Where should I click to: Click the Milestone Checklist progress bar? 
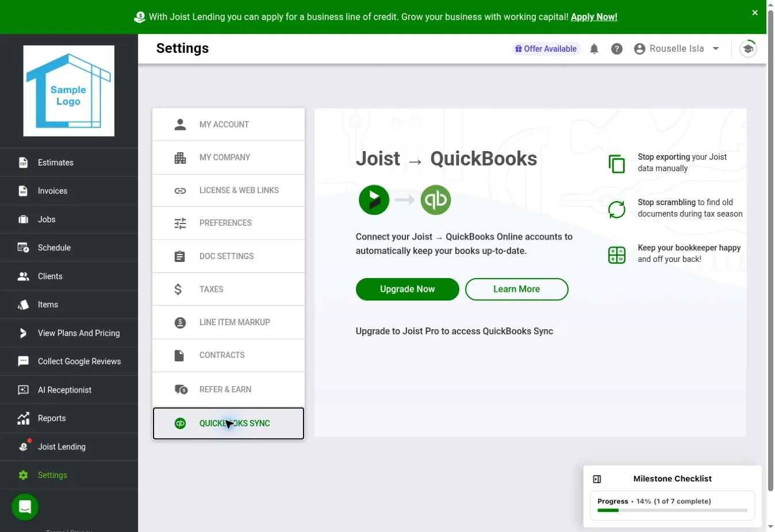click(673, 510)
